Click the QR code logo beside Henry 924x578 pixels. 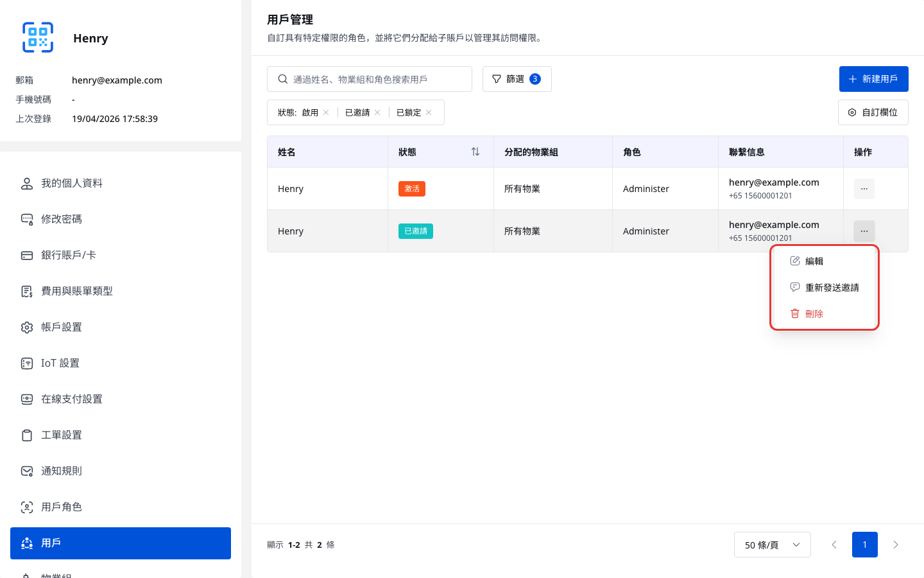click(38, 37)
